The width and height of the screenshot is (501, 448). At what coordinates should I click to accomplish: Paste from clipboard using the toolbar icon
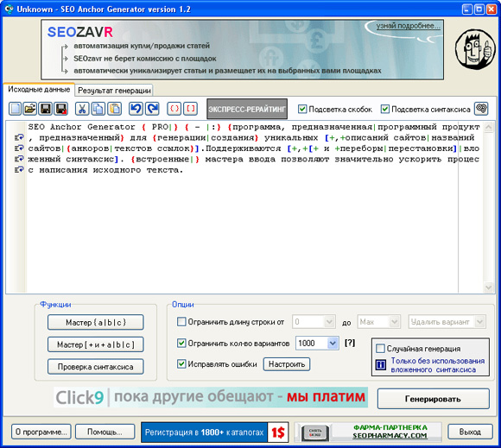click(115, 109)
